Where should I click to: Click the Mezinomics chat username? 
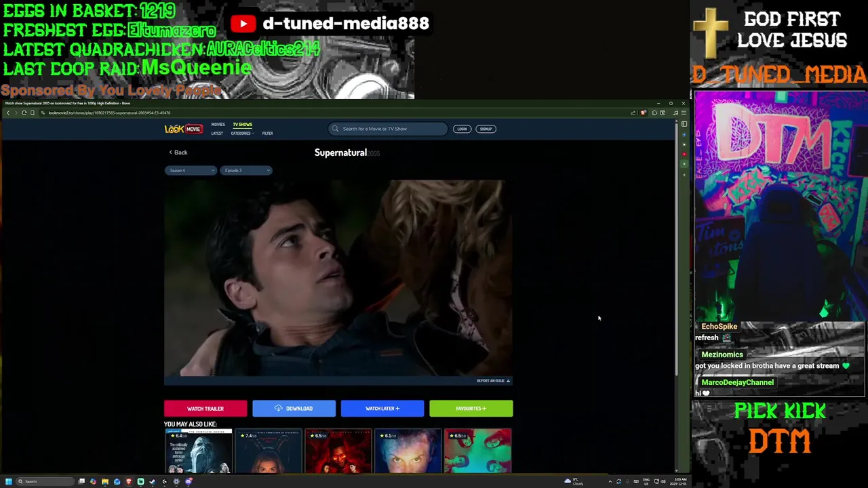click(722, 354)
